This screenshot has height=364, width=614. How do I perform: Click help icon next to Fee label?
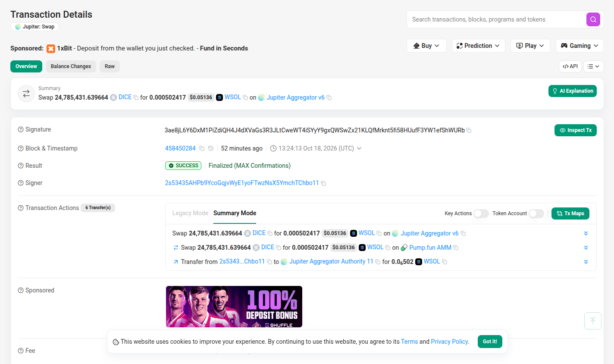(x=21, y=351)
